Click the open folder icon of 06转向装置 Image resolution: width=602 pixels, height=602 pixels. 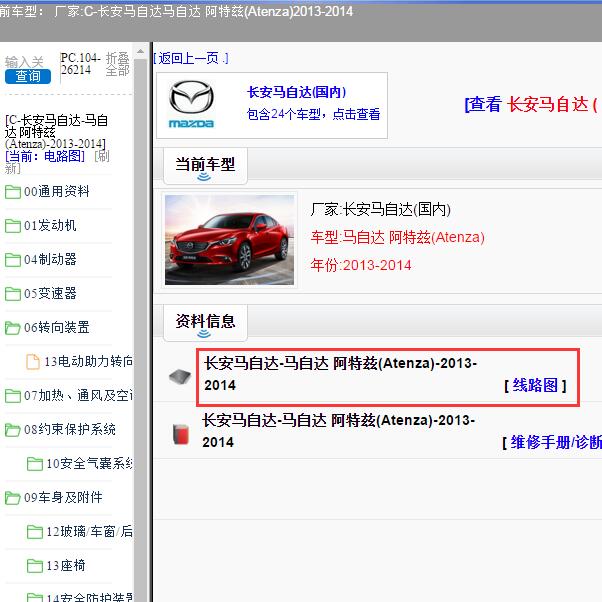(x=13, y=328)
